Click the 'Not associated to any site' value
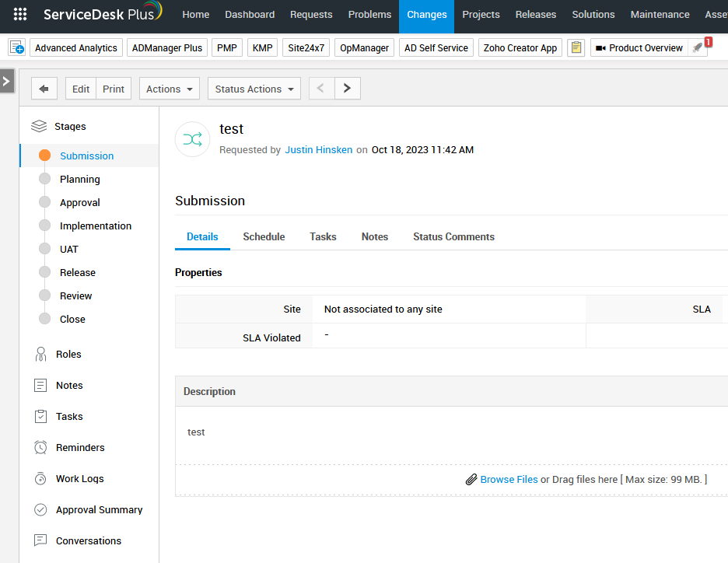 point(383,309)
